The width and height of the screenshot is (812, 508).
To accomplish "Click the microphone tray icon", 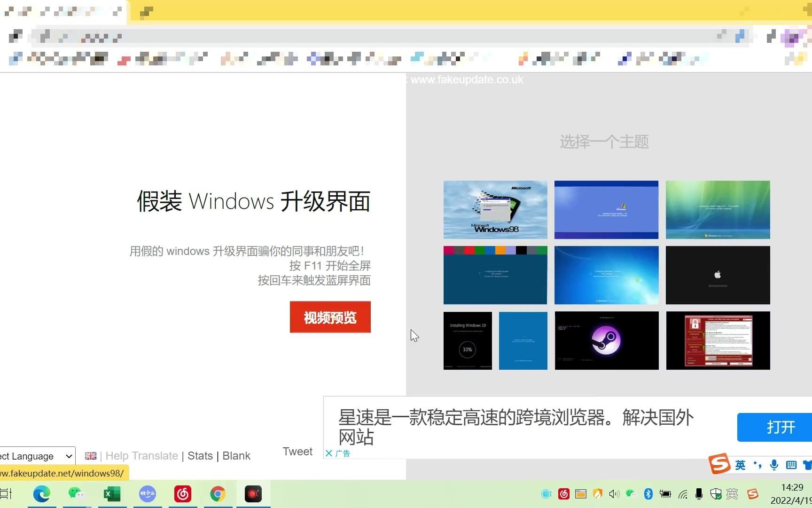I will 699,494.
